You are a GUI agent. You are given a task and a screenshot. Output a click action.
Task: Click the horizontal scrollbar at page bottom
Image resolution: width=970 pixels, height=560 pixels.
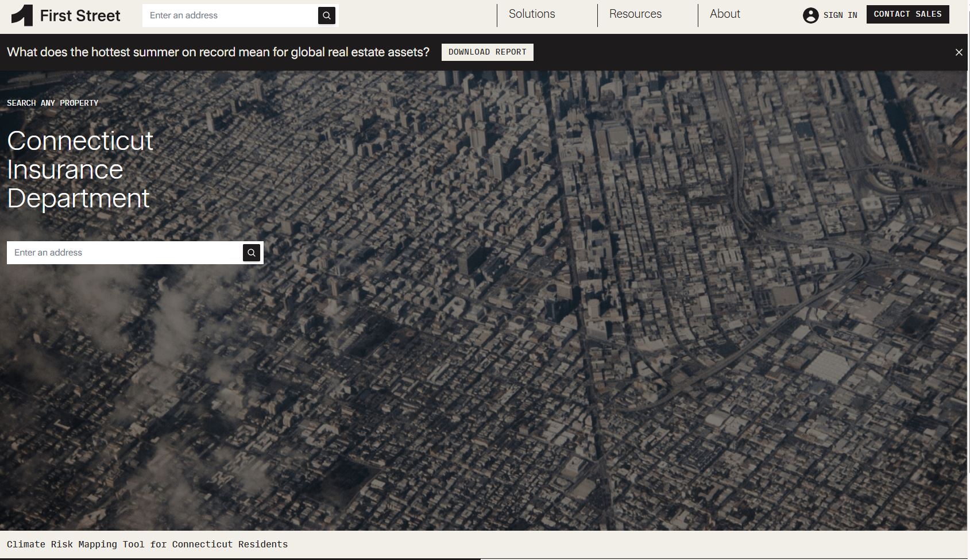tap(238, 558)
